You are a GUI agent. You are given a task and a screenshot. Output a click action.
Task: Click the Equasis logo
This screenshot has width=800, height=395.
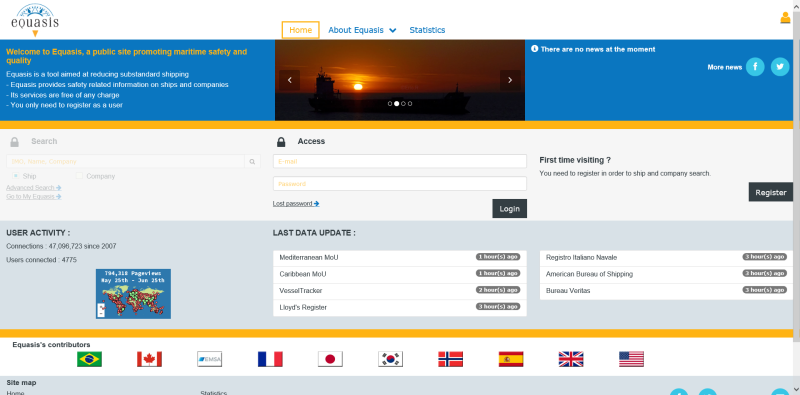point(35,20)
